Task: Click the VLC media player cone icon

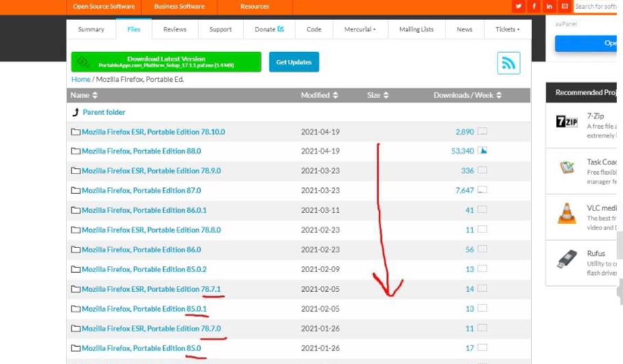Action: 566,213
